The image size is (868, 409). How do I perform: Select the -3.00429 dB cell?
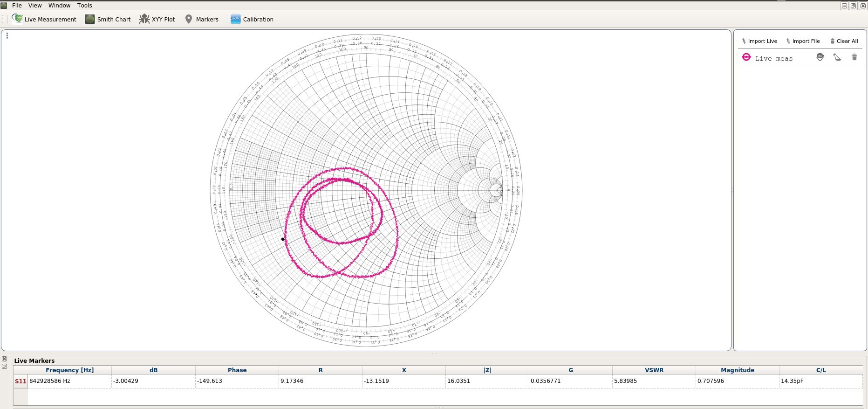coord(153,381)
